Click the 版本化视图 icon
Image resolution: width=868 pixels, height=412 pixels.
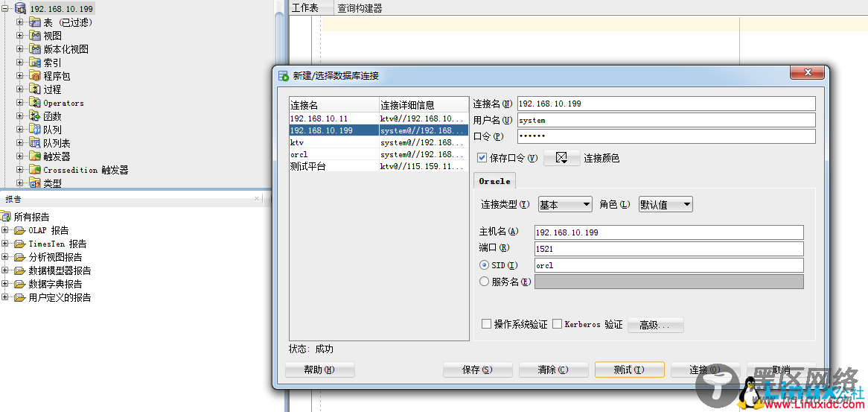[x=35, y=48]
